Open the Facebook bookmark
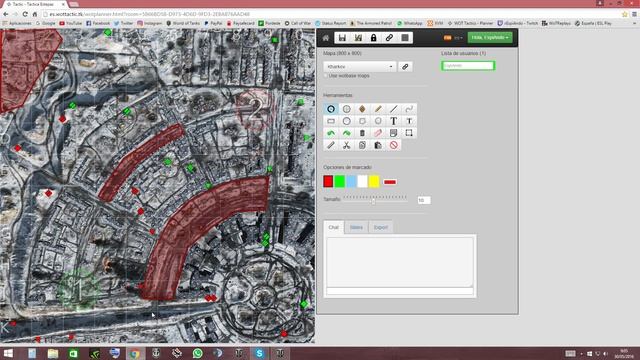Viewport: 640px width, 360px height. pyautogui.click(x=98, y=24)
